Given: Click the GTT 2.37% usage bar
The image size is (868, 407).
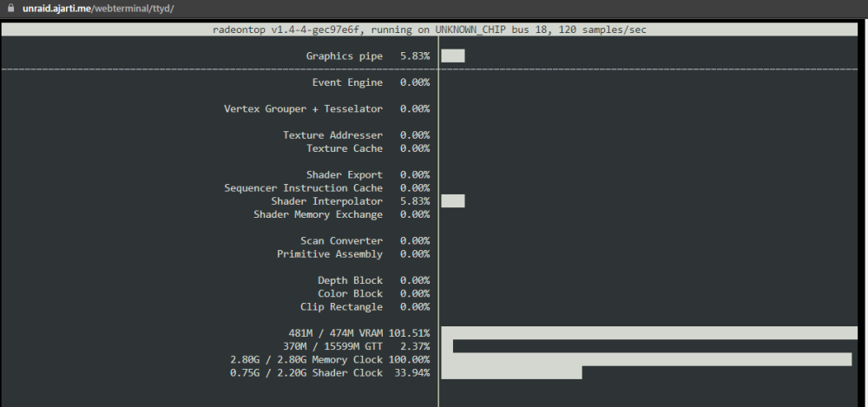Looking at the screenshot, I should (x=447, y=346).
